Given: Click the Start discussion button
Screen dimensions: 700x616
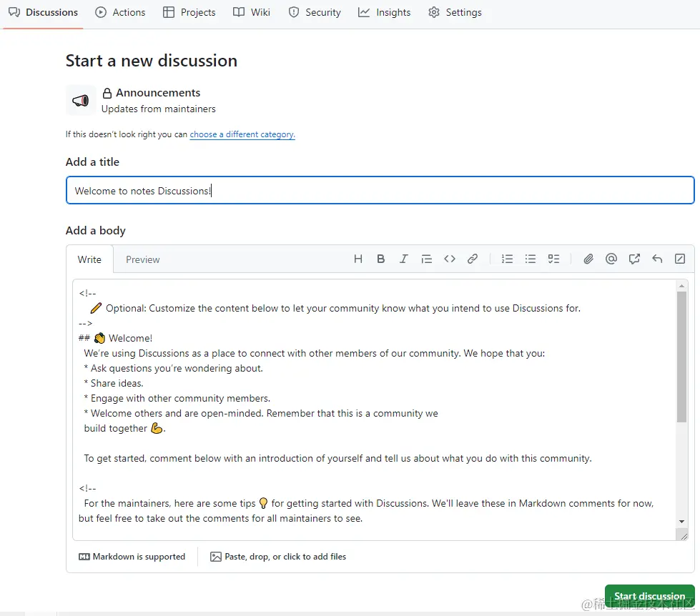Looking at the screenshot, I should [x=649, y=597].
